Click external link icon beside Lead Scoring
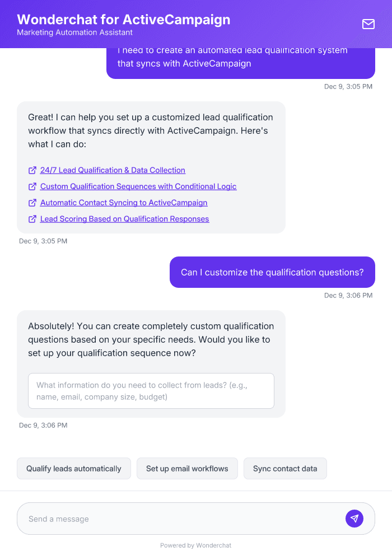392x560 pixels. click(x=32, y=219)
